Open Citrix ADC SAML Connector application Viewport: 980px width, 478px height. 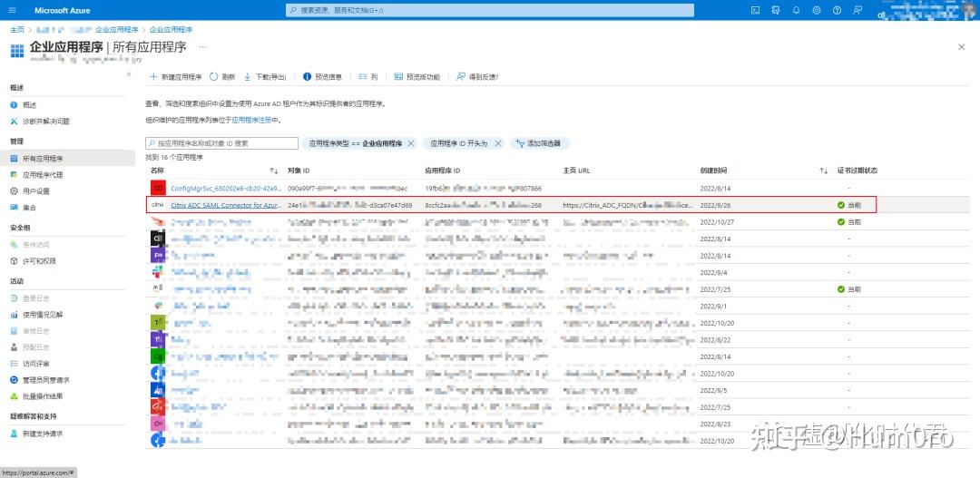coord(226,205)
